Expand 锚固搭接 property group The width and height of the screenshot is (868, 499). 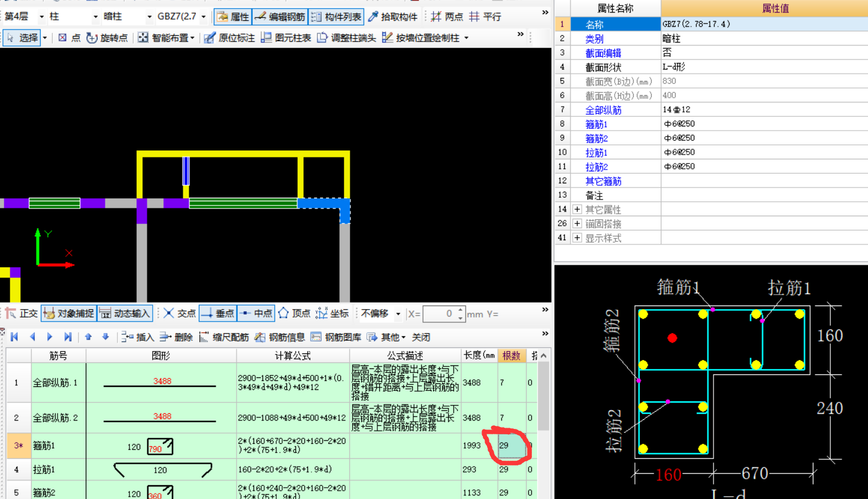coord(577,223)
